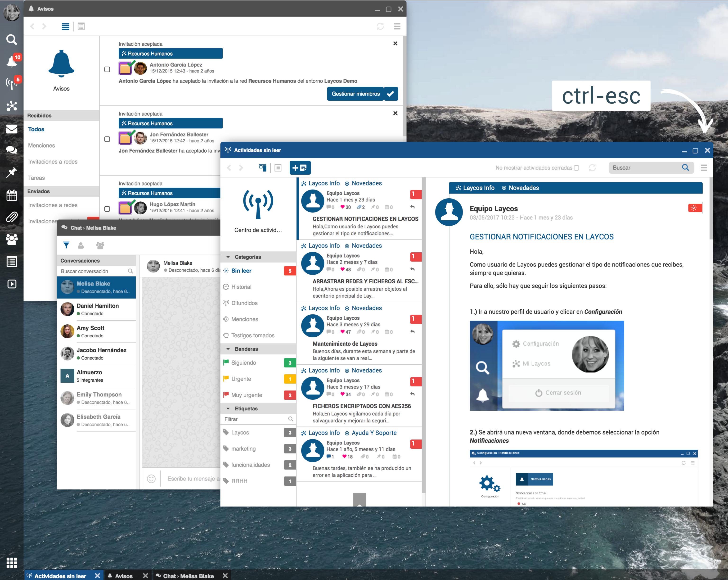Viewport: 728px width, 580px height.
Task: Reply to GESTIONAR NOTIFICACIONES activity
Action: 412,207
